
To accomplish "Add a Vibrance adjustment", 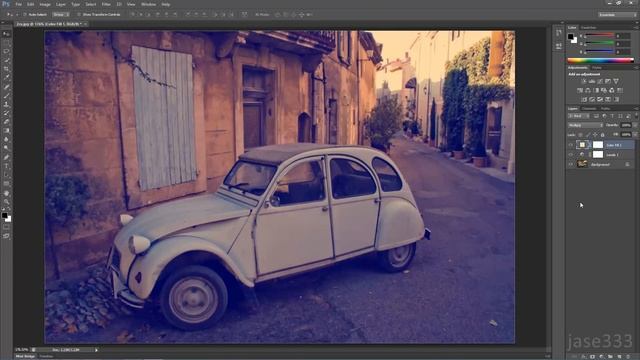I will point(616,81).
